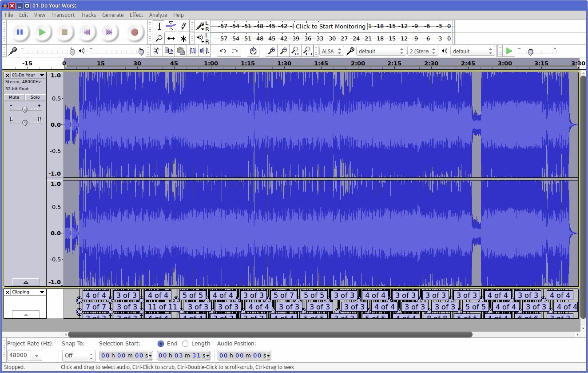The image size is (588, 373).
Task: Select the End radio button
Action: (161, 344)
